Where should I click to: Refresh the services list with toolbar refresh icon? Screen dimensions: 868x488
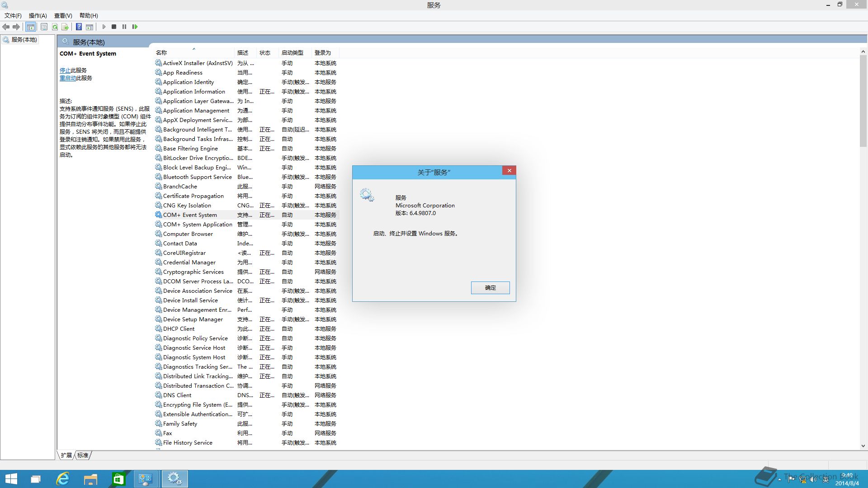55,27
